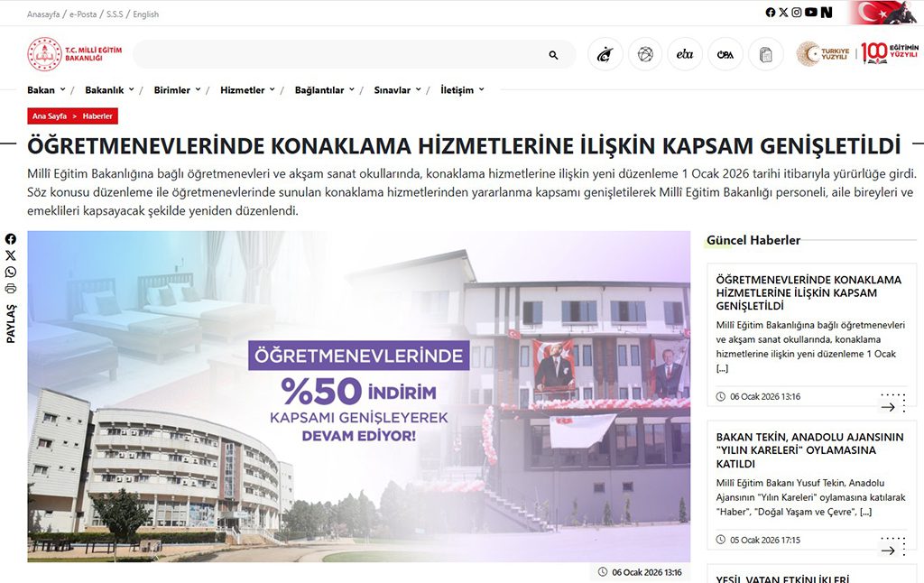Click the print icon in share sidebar

(x=11, y=289)
